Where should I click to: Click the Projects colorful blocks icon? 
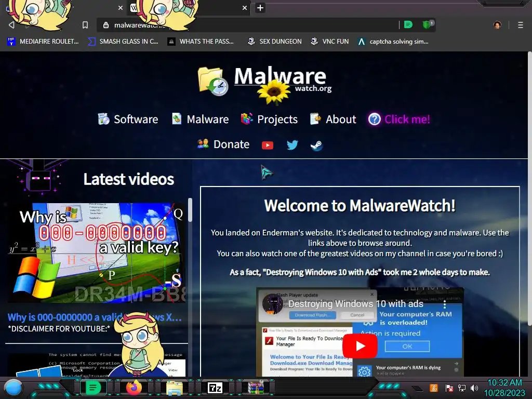pyautogui.click(x=247, y=119)
